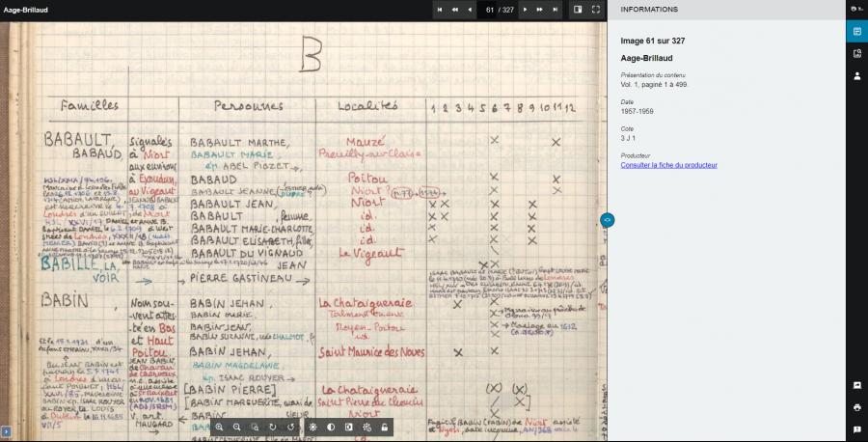Click the 'Présentation du contenu' label
Viewport: 868px width, 442px height.
653,74
